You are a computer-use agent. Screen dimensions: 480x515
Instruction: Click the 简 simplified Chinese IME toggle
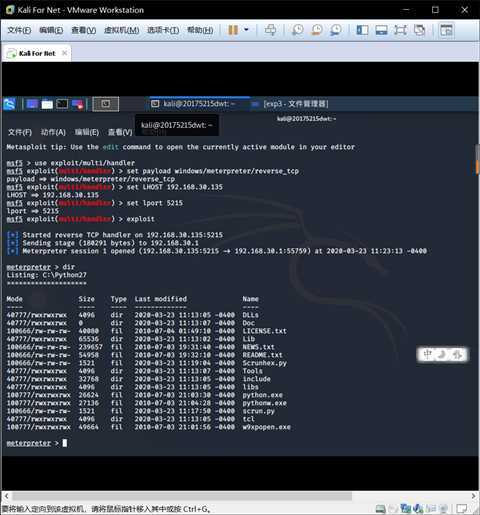[457, 354]
